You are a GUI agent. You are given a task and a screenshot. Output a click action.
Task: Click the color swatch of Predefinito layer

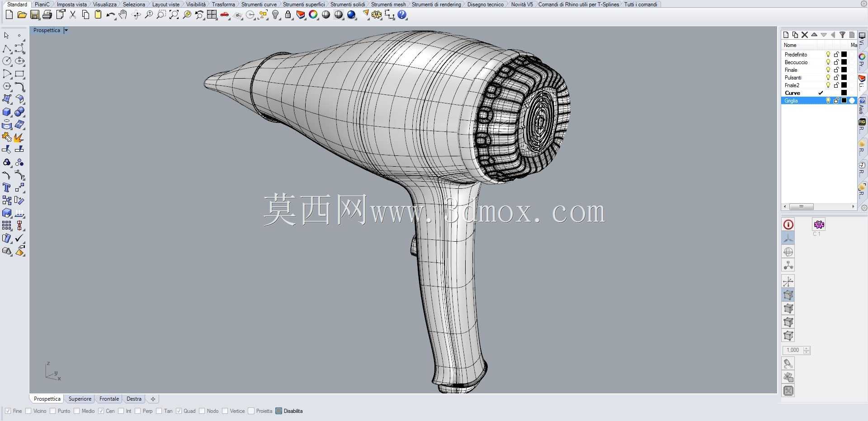(x=844, y=55)
